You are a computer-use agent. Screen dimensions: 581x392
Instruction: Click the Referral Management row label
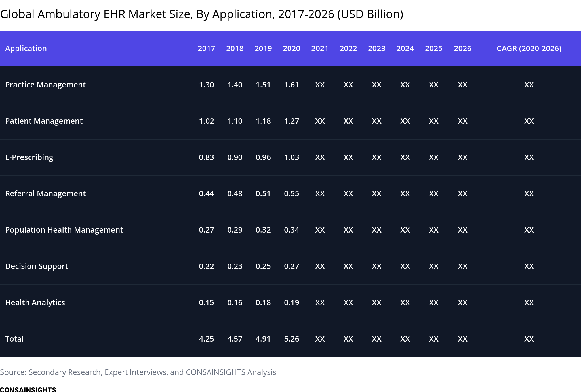[45, 194]
